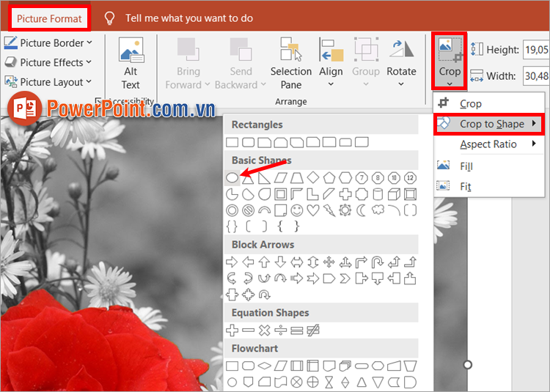Select the Moon shape
This screenshot has height=392, width=550.
[362, 210]
